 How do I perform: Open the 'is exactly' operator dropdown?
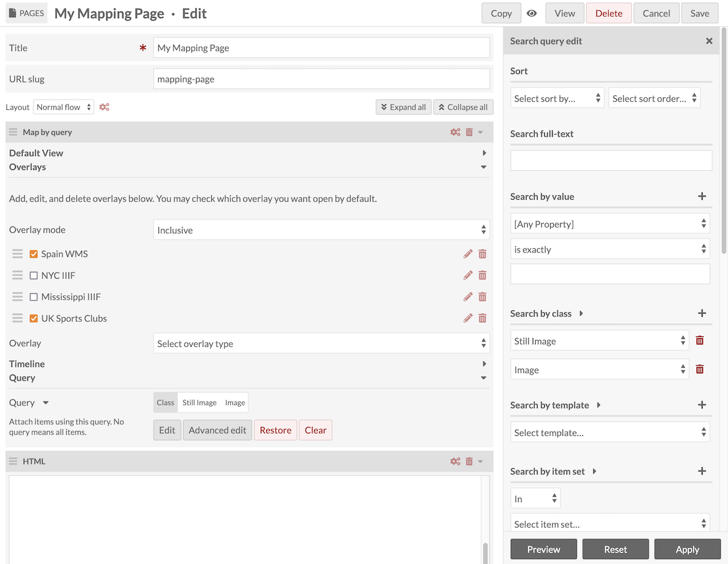pyautogui.click(x=610, y=249)
